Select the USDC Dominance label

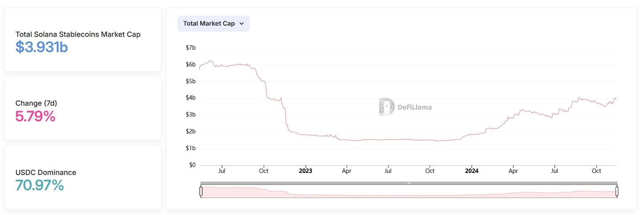(x=46, y=173)
